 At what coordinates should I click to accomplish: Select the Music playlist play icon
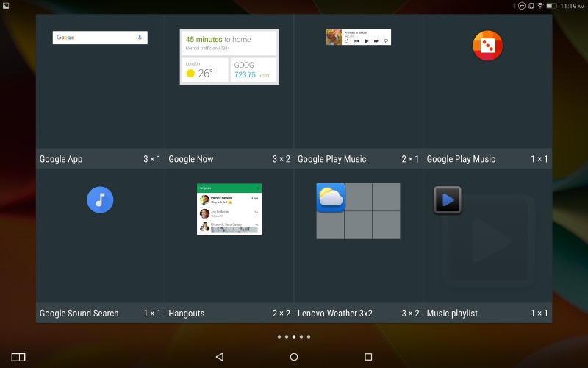pos(448,199)
